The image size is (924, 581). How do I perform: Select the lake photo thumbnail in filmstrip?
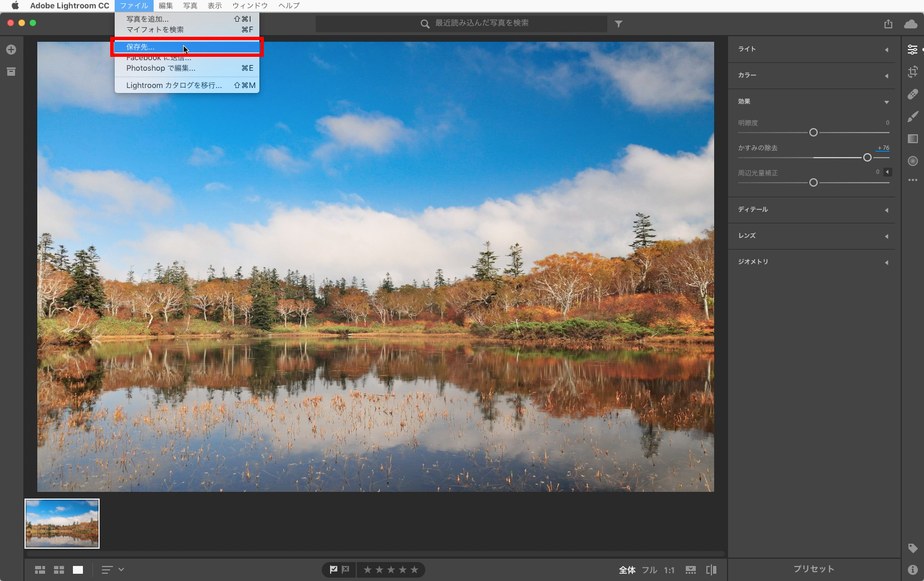[x=62, y=524]
